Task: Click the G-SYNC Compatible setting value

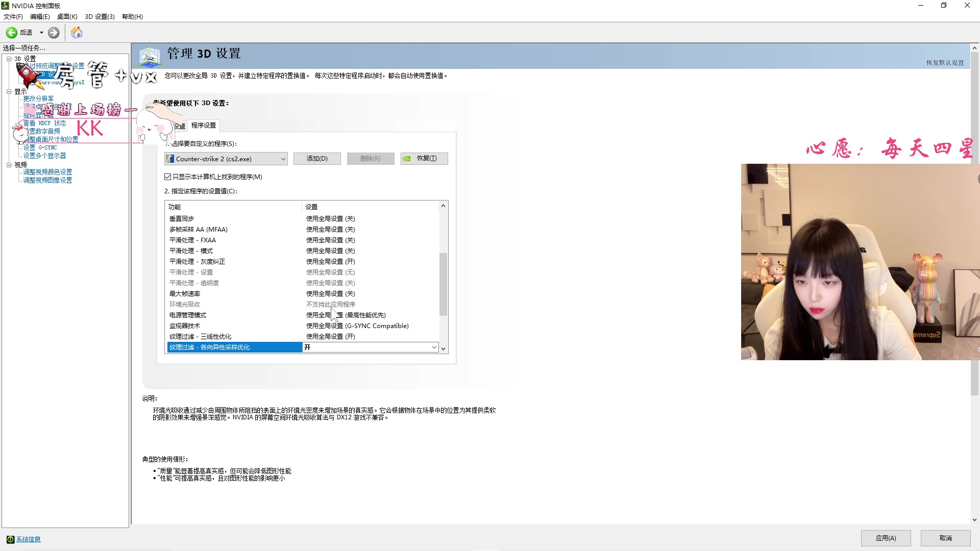Action: click(x=357, y=326)
